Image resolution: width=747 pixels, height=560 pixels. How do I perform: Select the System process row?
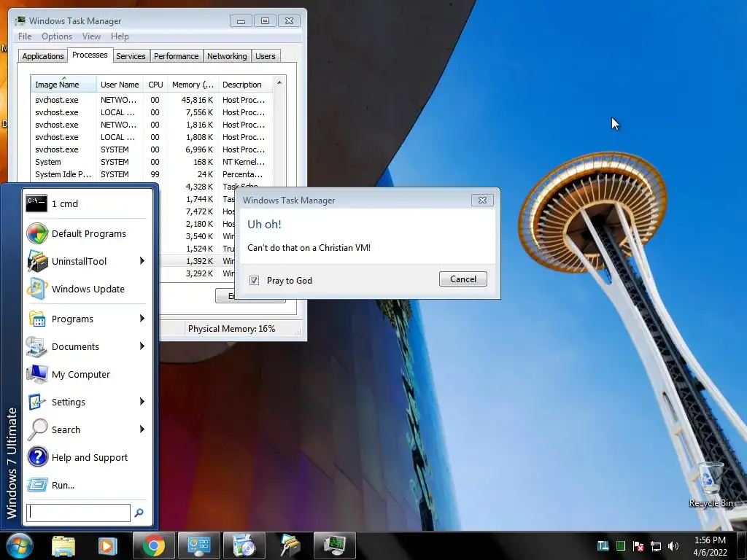[152, 162]
